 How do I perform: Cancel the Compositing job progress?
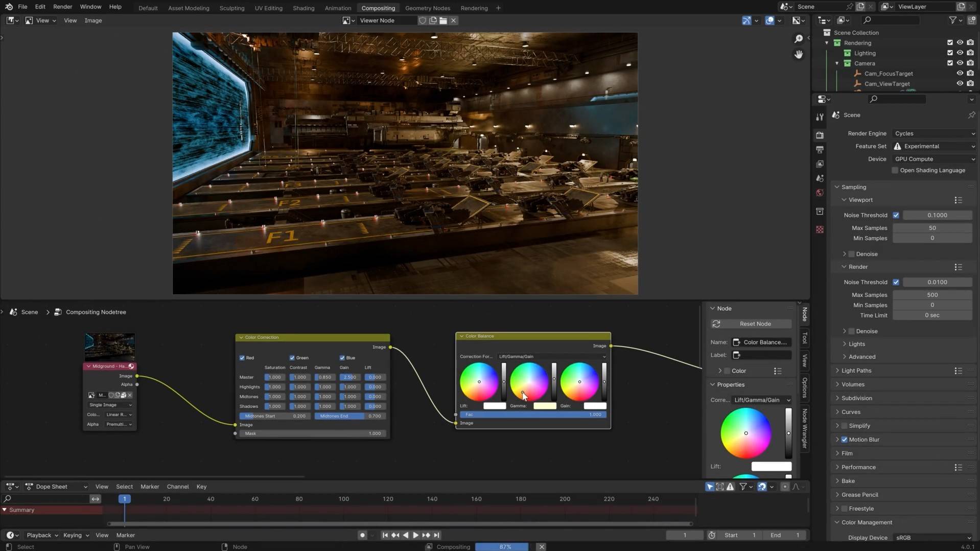542,547
